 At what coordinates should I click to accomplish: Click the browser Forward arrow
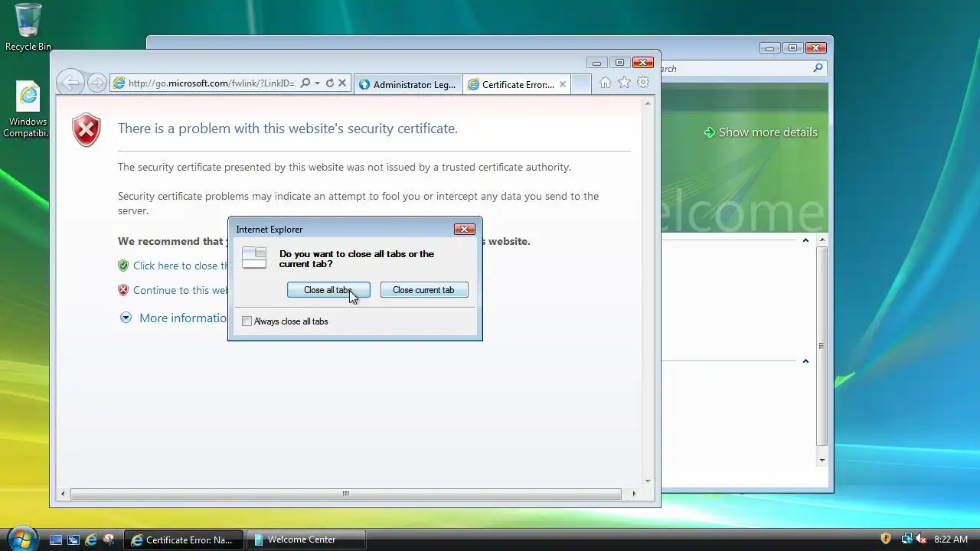coord(96,83)
